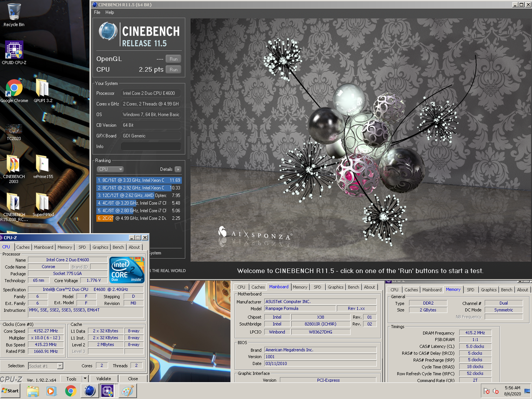
Task: Open Windows Media Player from the taskbar
Action: tap(51, 391)
